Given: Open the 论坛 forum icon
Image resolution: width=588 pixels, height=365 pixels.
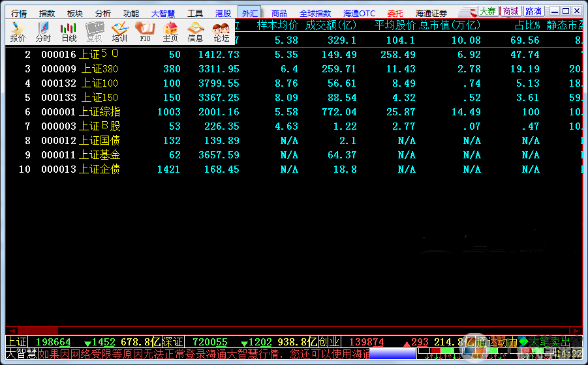Looking at the screenshot, I should (221, 31).
